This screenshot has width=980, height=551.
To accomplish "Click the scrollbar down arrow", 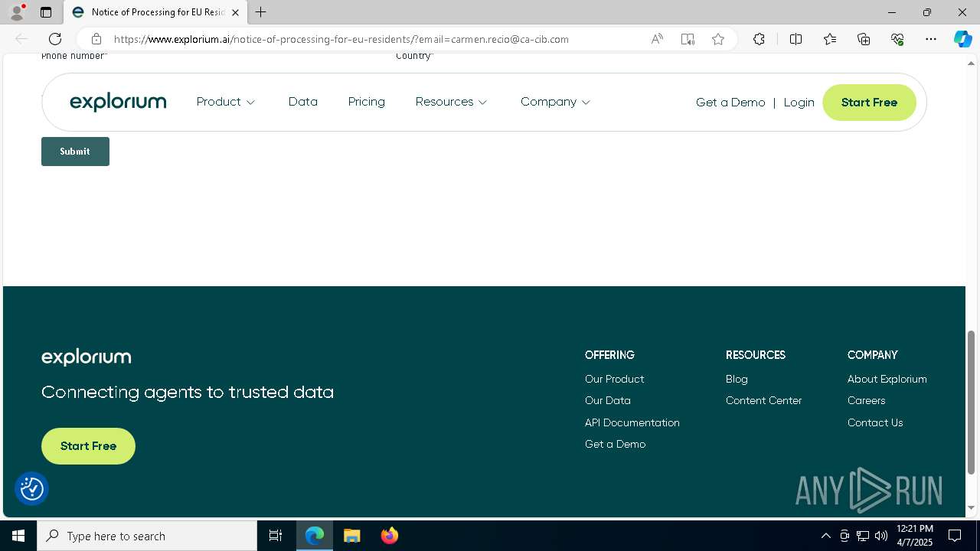I will point(972,508).
